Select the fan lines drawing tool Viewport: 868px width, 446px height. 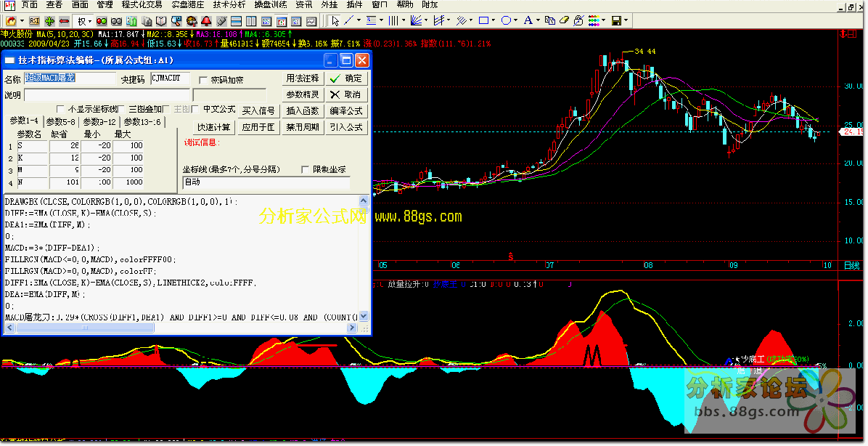click(417, 21)
